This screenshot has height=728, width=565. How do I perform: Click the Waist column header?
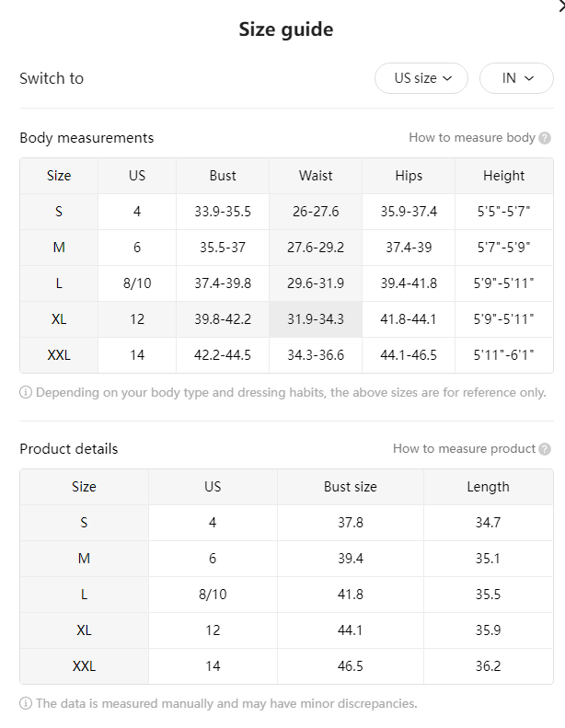pos(316,176)
